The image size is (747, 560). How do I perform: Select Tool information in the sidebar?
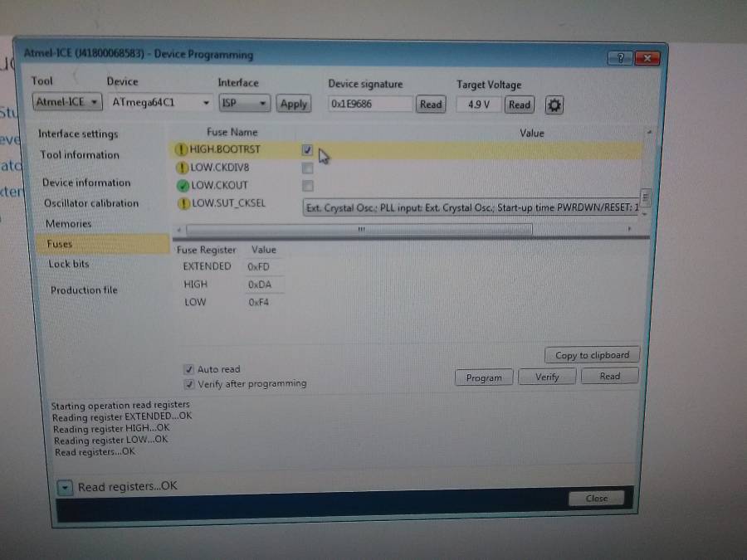pyautogui.click(x=80, y=155)
